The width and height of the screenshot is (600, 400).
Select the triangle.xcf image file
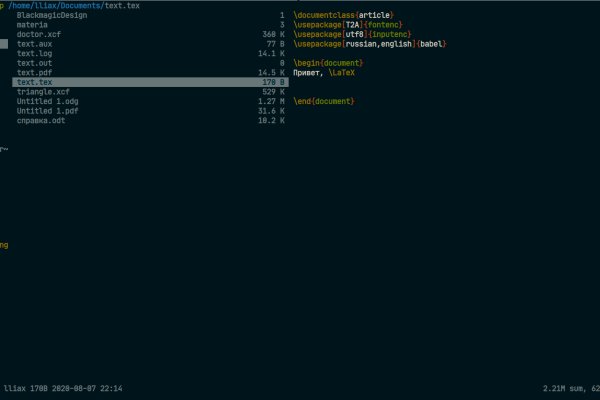(43, 92)
